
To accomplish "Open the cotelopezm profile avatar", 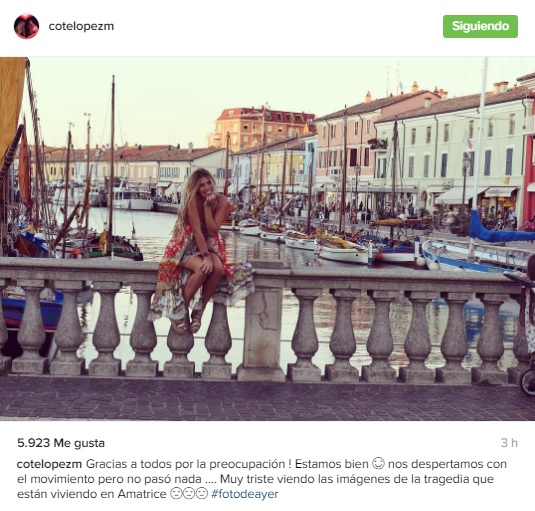I will pos(27,26).
